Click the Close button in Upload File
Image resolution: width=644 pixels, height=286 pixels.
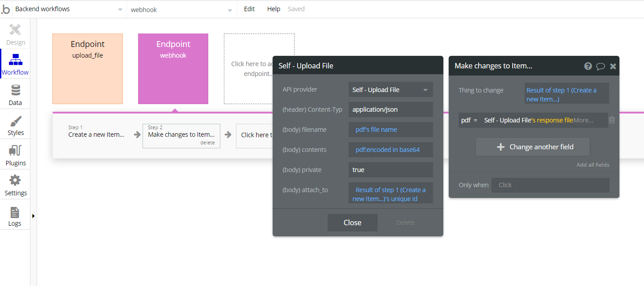tap(353, 223)
